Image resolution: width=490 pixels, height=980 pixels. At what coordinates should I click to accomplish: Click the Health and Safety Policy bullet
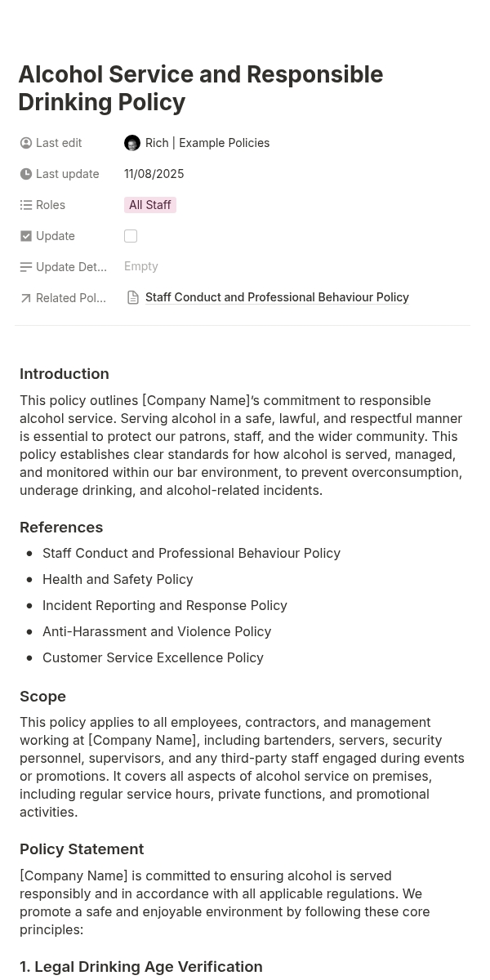pyautogui.click(x=118, y=579)
